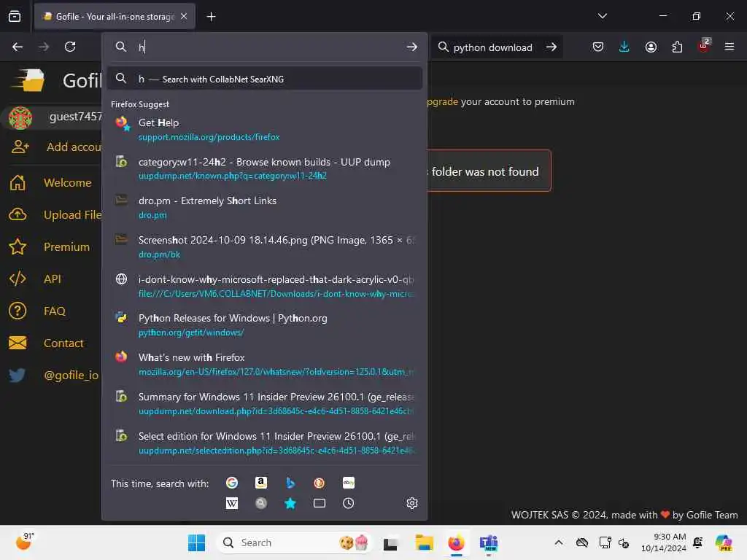The width and height of the screenshot is (747, 560).
Task: Open API in the Gofile sidebar
Action: 52,279
